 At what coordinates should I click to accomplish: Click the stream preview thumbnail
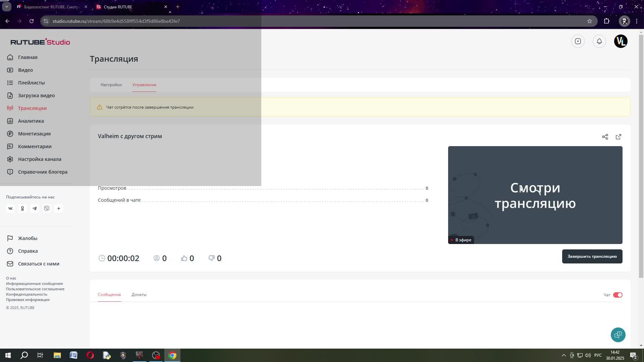tap(535, 195)
